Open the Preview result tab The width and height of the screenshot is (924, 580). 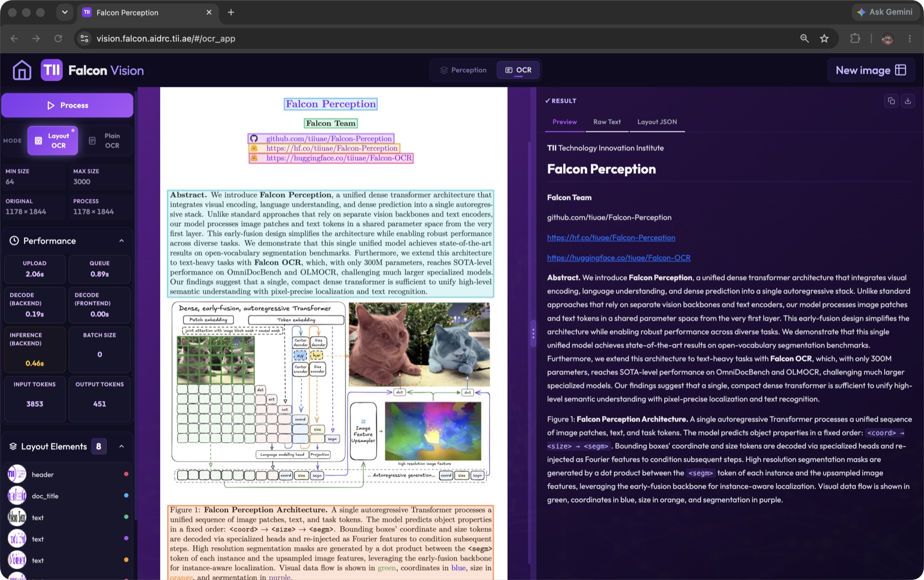[565, 122]
